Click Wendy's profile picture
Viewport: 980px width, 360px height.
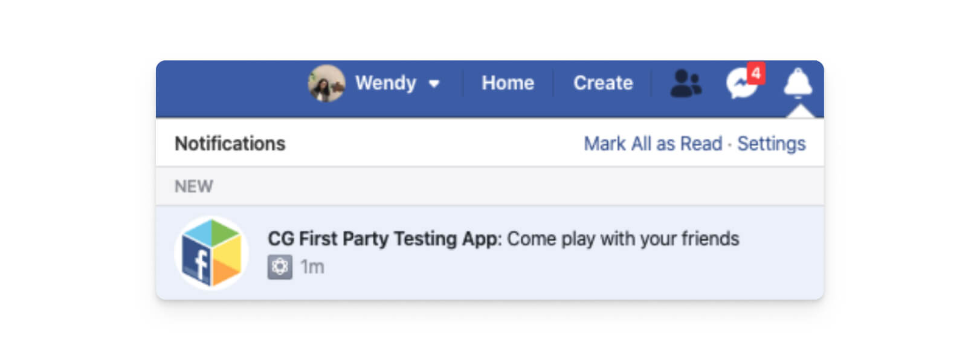coord(326,83)
